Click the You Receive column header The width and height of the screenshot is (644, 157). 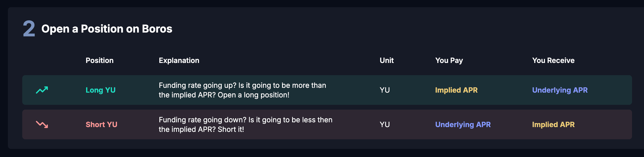[553, 61]
